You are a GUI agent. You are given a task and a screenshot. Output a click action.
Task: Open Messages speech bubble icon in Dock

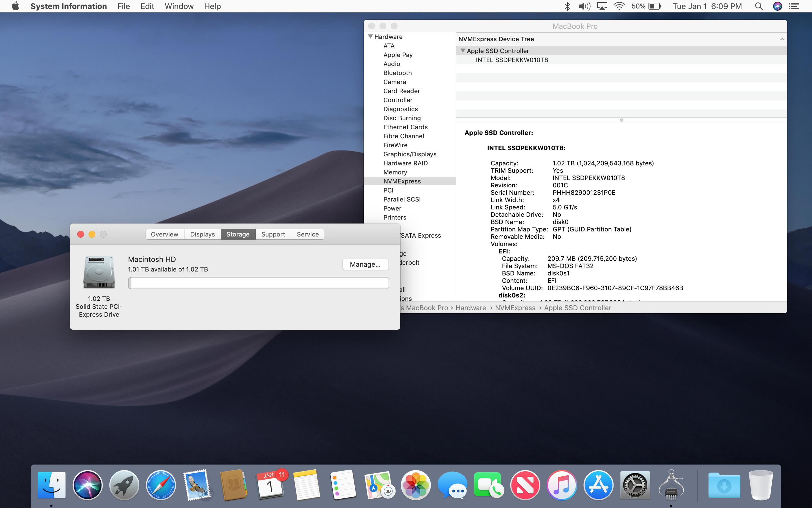(452, 485)
